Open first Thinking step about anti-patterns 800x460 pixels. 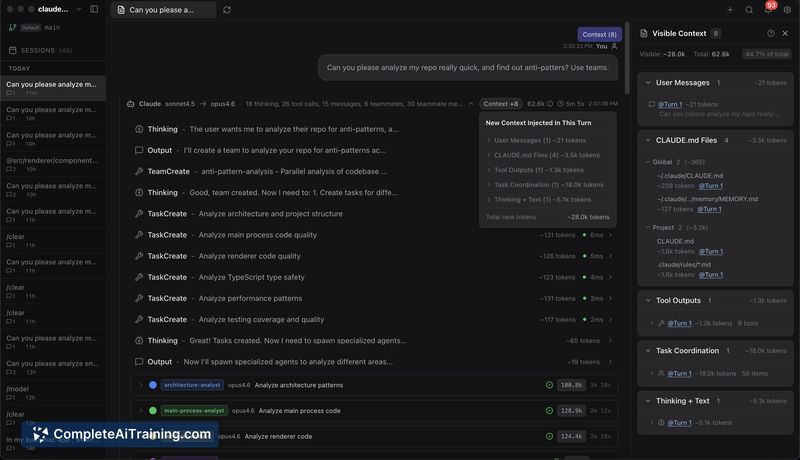point(270,129)
